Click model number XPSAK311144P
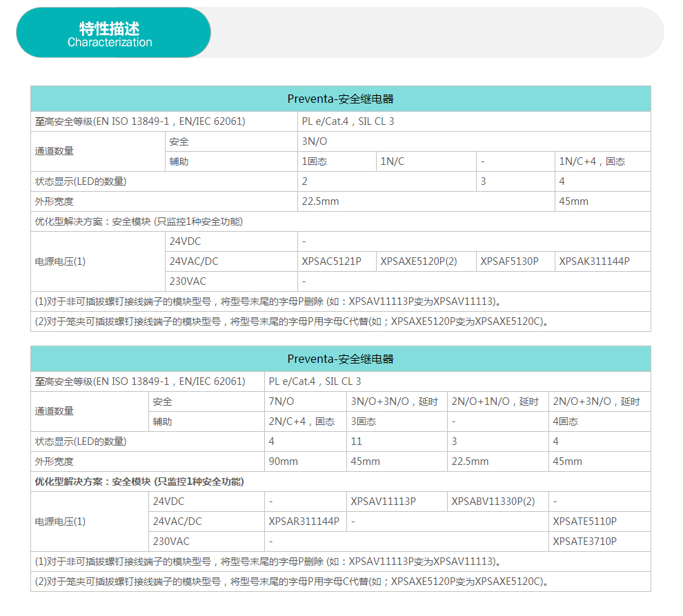 coord(594,261)
